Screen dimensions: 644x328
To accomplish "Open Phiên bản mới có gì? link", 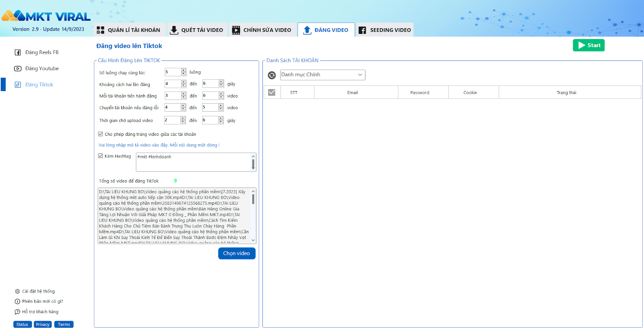I will point(43,301).
